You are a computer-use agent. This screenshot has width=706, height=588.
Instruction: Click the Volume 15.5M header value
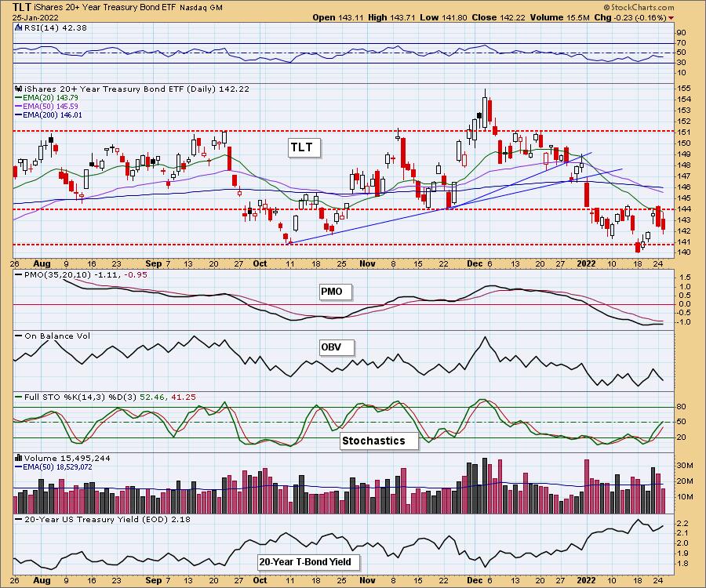pos(559,17)
